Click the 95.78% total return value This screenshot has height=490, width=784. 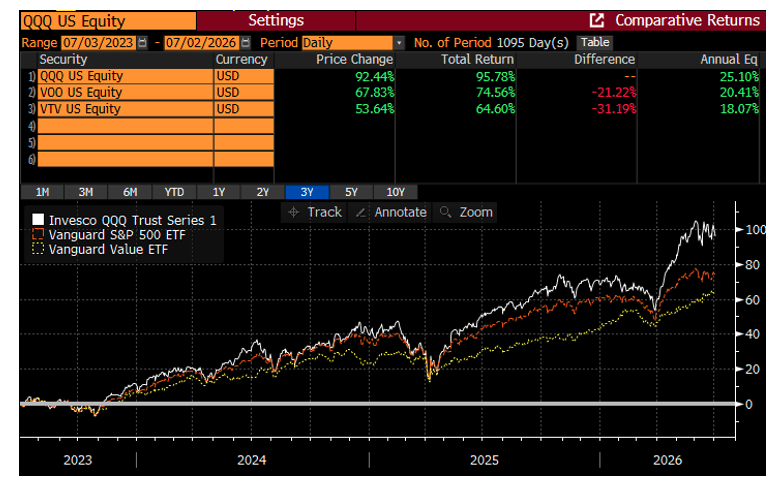pos(495,76)
